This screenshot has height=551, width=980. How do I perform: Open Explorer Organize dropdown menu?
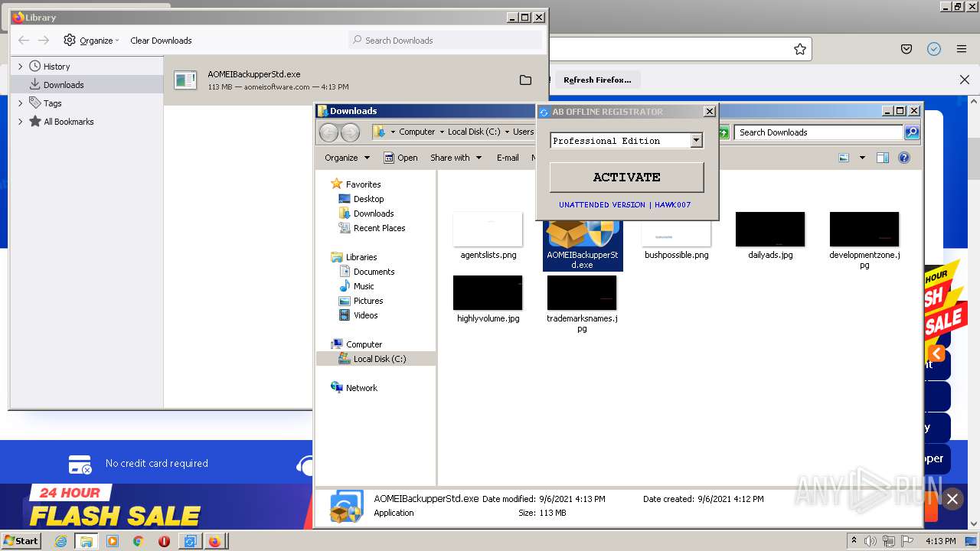[347, 158]
